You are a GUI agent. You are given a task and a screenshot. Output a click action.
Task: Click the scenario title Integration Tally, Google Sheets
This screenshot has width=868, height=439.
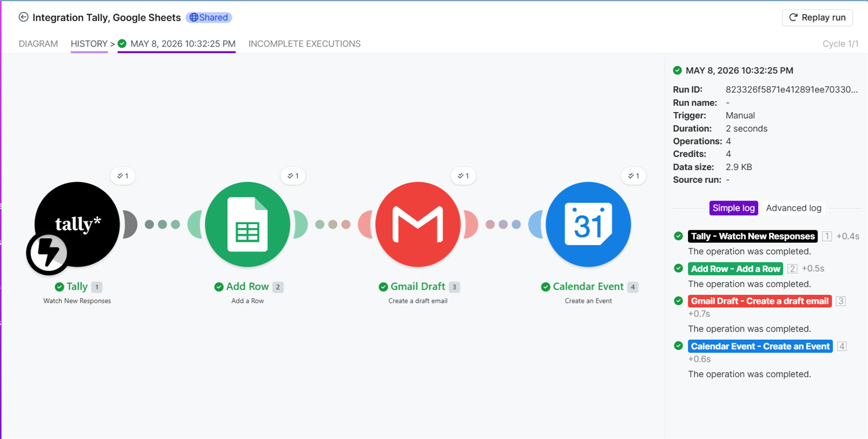click(x=106, y=17)
